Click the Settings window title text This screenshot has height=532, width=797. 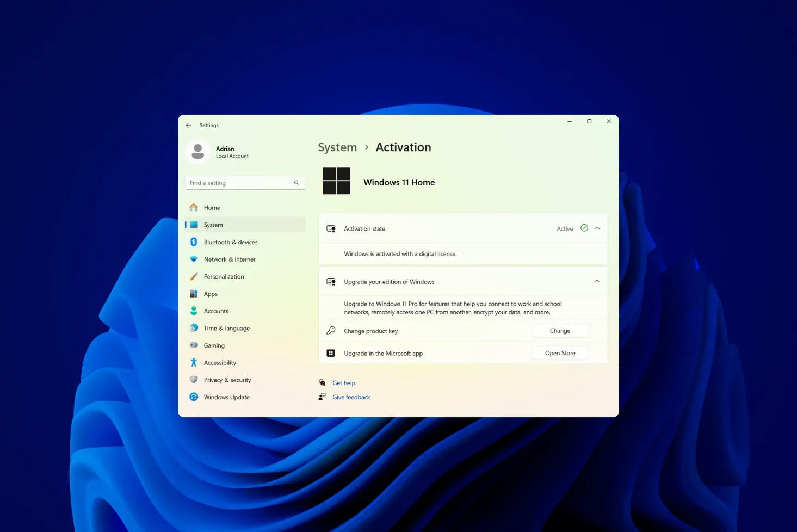[209, 126]
